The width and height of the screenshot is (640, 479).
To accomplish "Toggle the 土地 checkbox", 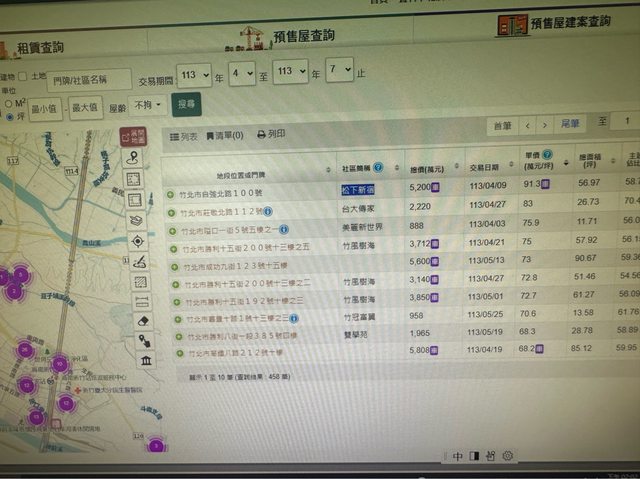I will click(x=25, y=75).
